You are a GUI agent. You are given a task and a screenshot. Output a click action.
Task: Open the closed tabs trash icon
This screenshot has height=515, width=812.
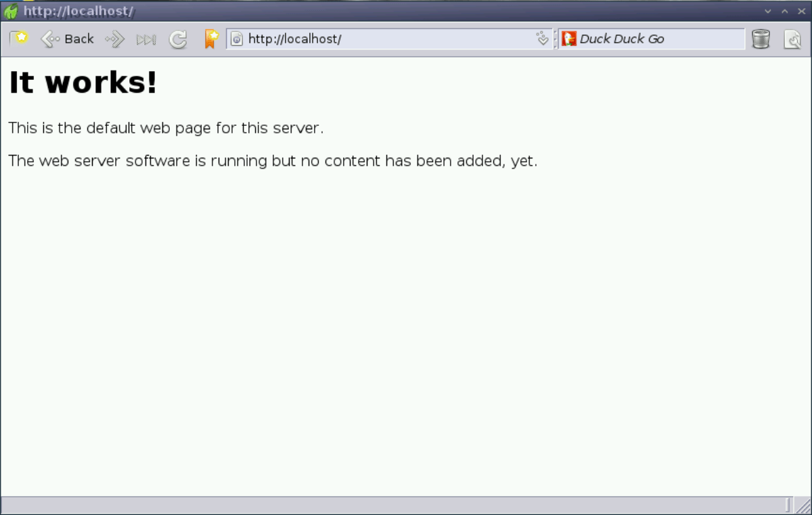point(761,39)
